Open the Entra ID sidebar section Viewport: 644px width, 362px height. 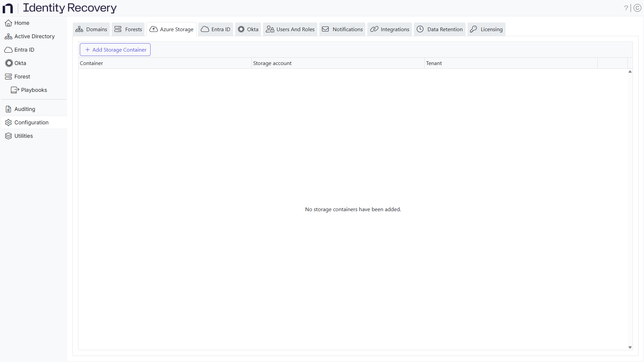click(23, 50)
